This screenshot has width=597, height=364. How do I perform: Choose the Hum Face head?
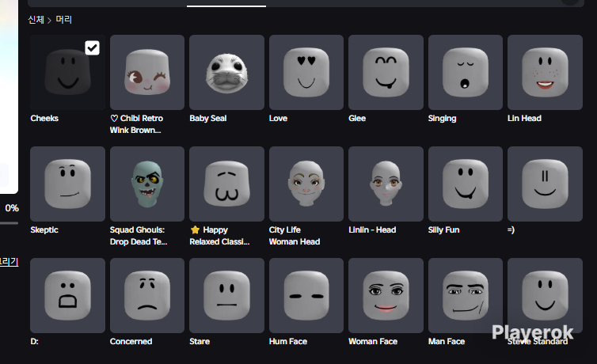[306, 295]
